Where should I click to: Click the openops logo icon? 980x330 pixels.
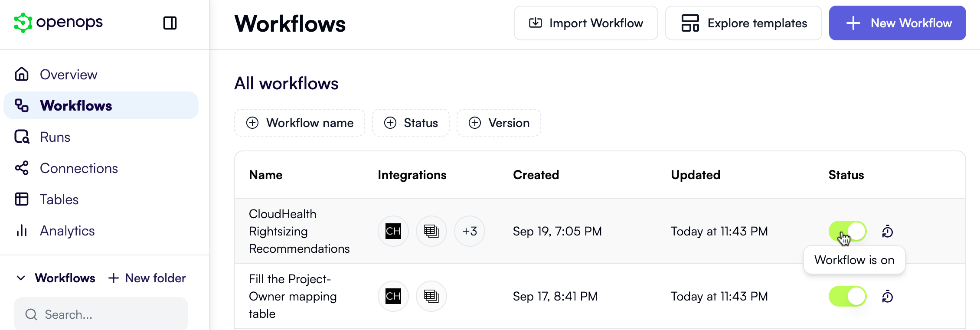[x=23, y=23]
